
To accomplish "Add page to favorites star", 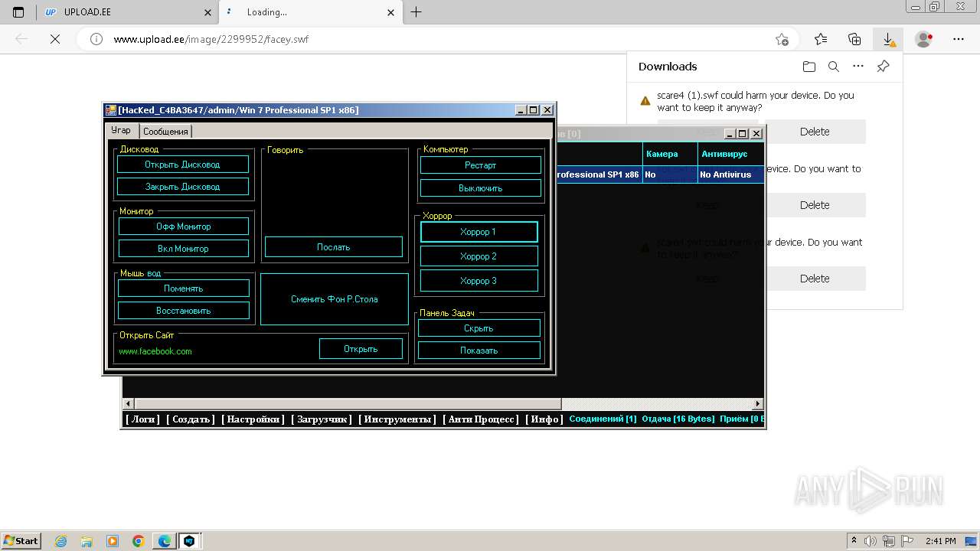I will [782, 39].
